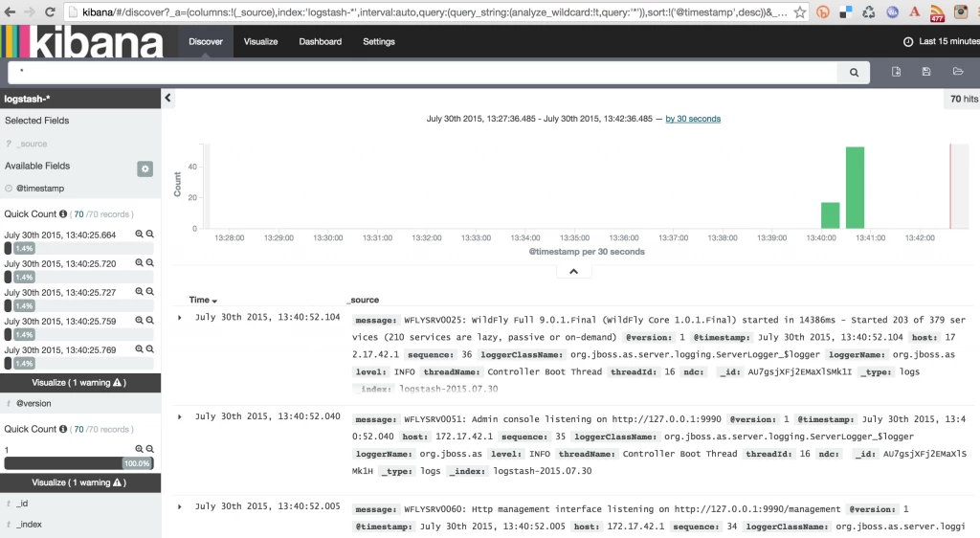Viewport: 980px width, 538px height.
Task: Exclude value 13:40:25.759 with minus magnifier
Action: [150, 321]
